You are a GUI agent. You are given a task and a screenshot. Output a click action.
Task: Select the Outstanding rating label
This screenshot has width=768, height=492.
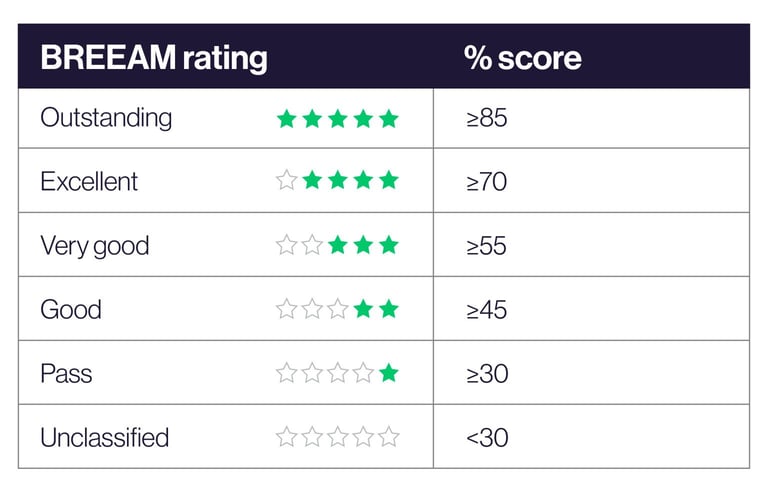pos(106,118)
